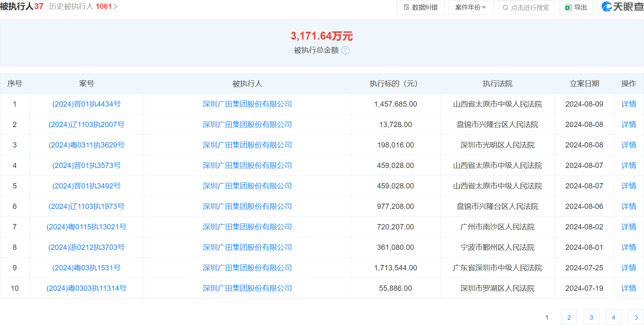The height and width of the screenshot is (325, 644).
Task: Click amount 1,457,685.00
Action: [395, 104]
